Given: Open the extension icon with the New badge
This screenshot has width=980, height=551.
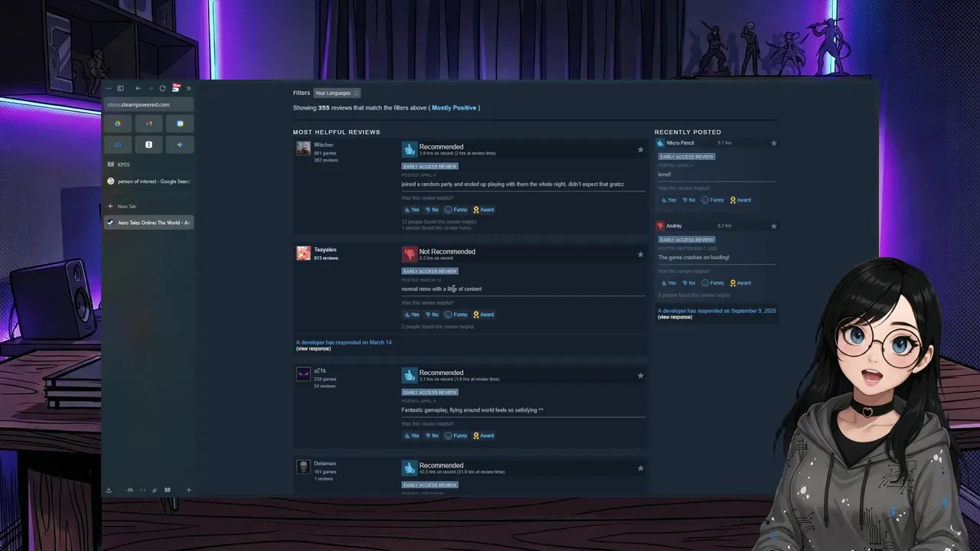Looking at the screenshot, I should [x=175, y=88].
